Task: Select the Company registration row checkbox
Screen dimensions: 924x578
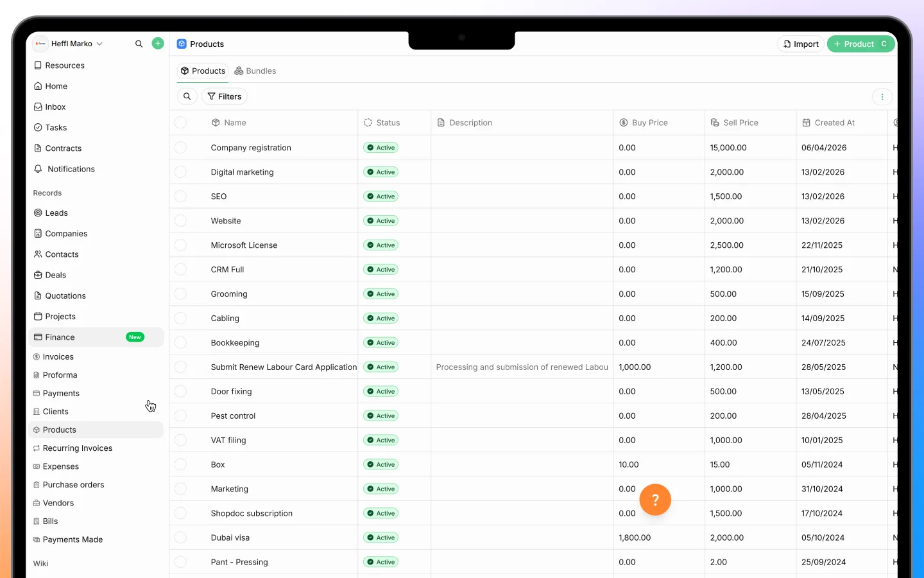Action: tap(180, 148)
